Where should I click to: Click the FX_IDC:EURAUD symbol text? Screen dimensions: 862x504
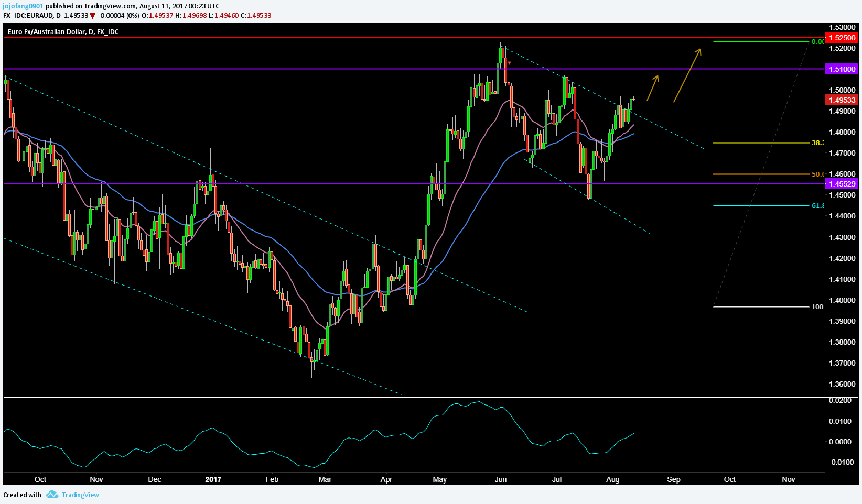click(28, 15)
